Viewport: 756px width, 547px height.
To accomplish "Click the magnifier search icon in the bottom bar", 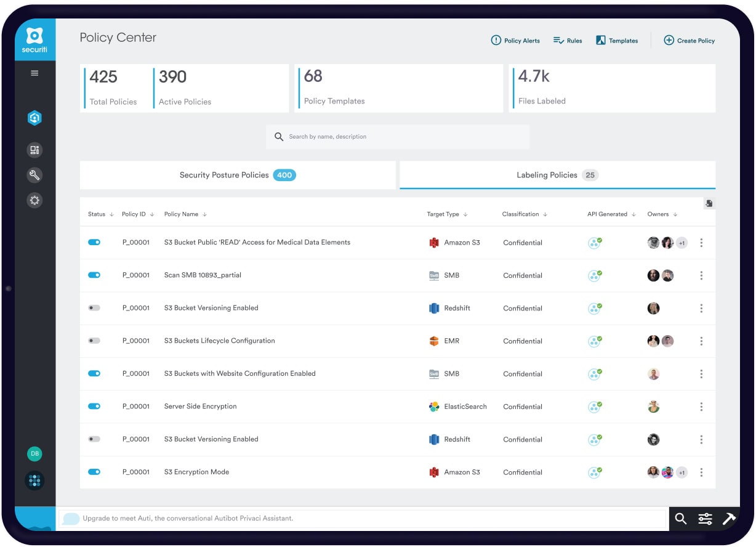I will click(x=680, y=519).
